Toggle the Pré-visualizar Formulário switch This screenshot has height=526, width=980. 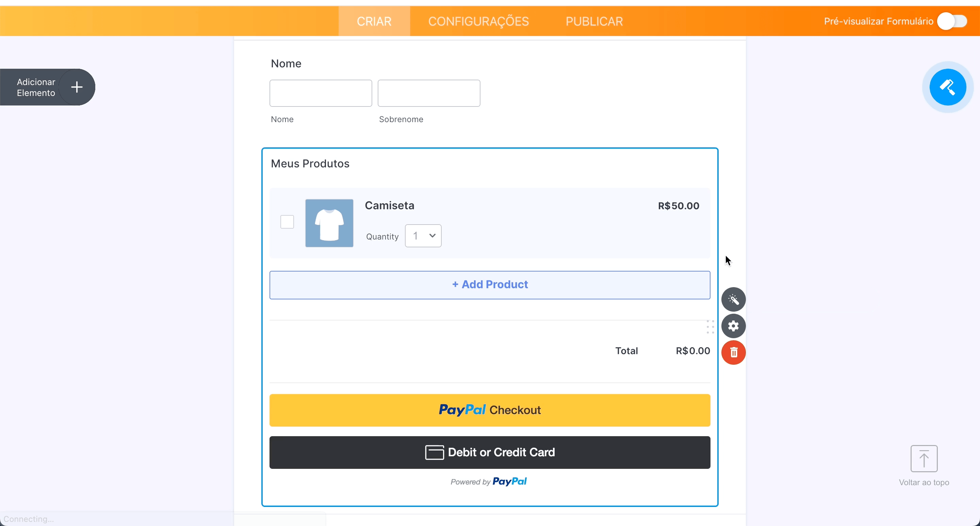952,21
